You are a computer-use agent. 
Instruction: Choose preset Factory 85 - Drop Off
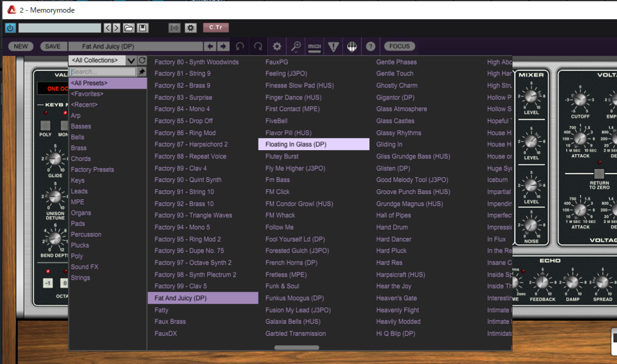coord(183,121)
